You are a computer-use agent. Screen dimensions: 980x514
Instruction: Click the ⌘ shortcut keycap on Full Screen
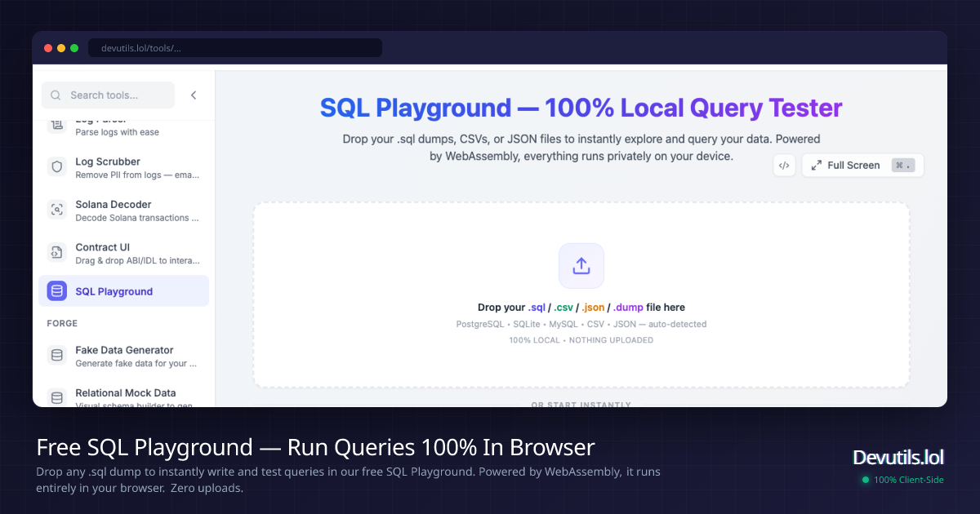pos(902,165)
